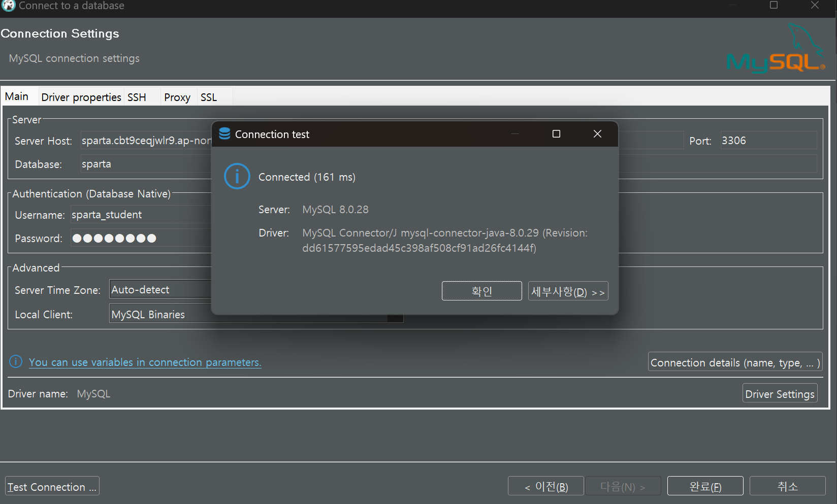Click the "Connected (161 ms)" message
Screen dimensions: 837x504
point(307,177)
